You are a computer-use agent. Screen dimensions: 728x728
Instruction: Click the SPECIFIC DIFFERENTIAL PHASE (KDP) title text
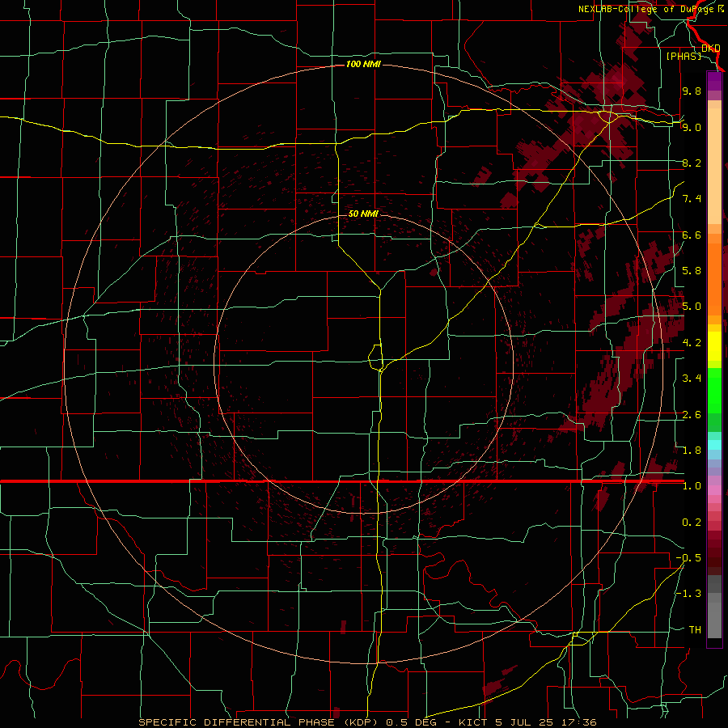point(260,722)
